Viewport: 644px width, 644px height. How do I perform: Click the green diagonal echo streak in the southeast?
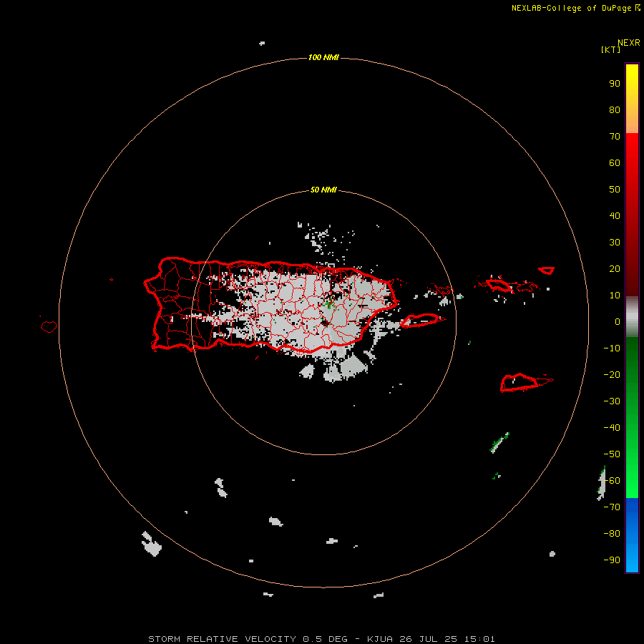tap(500, 442)
